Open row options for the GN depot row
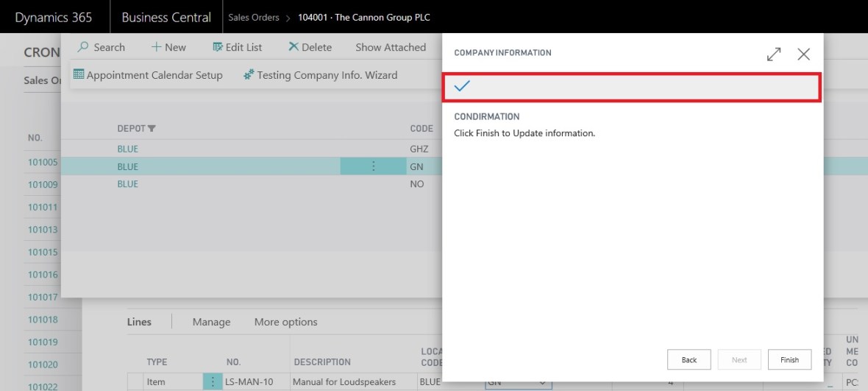 373,166
